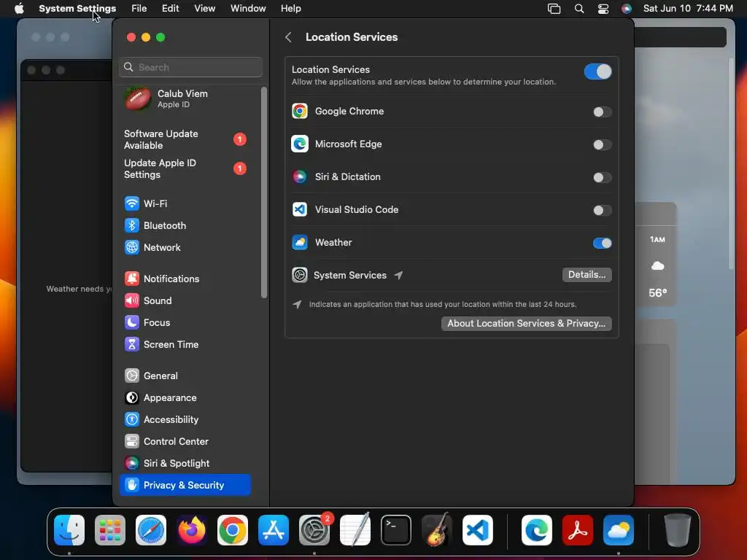
Task: Click the Microsoft Edge icon in list
Action: click(x=300, y=144)
